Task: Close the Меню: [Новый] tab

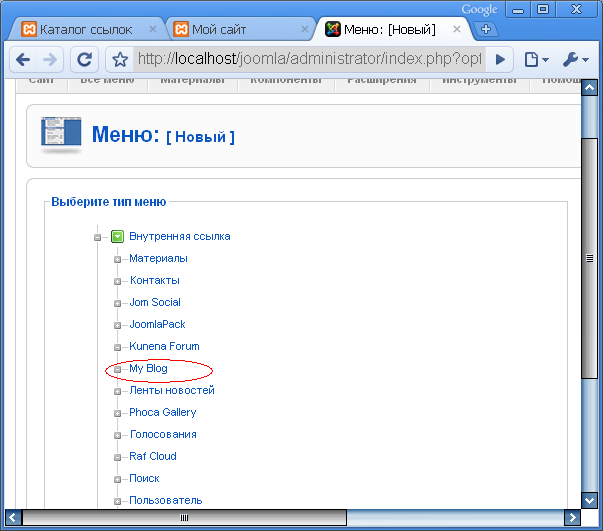Action: [456, 29]
